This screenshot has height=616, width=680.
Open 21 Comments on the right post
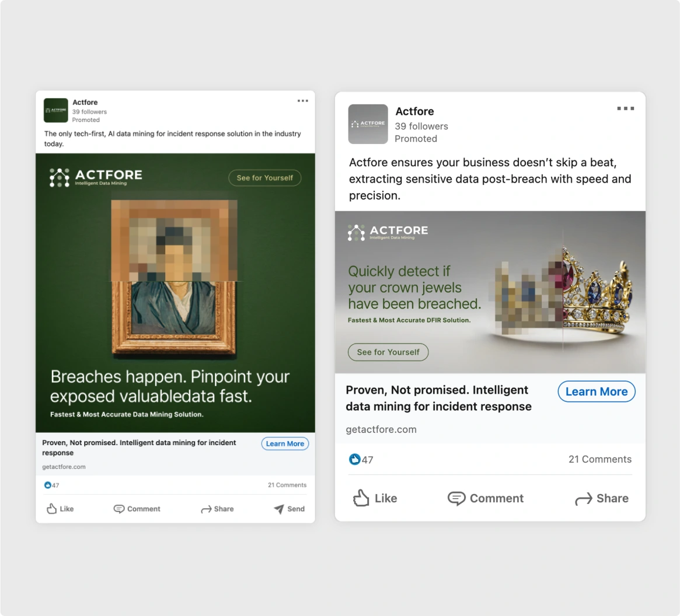tap(600, 459)
